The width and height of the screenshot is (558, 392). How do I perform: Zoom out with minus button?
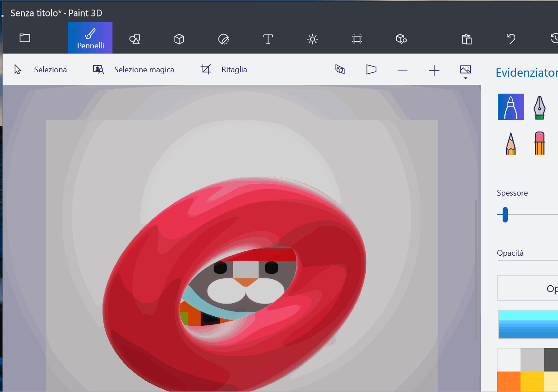click(403, 70)
